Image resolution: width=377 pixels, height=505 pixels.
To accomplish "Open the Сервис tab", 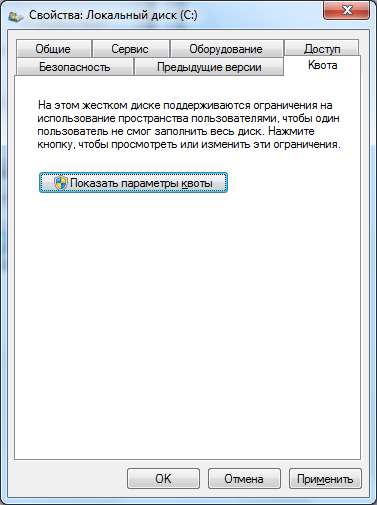I will click(x=130, y=49).
